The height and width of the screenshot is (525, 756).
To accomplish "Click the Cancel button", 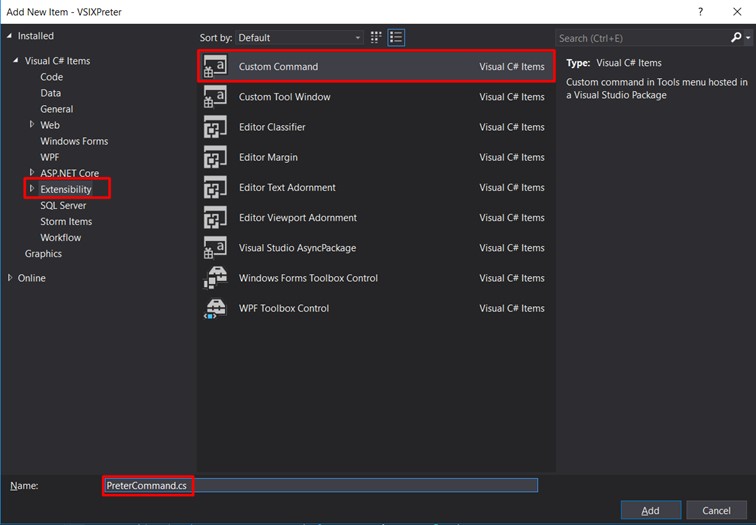I will pyautogui.click(x=716, y=511).
